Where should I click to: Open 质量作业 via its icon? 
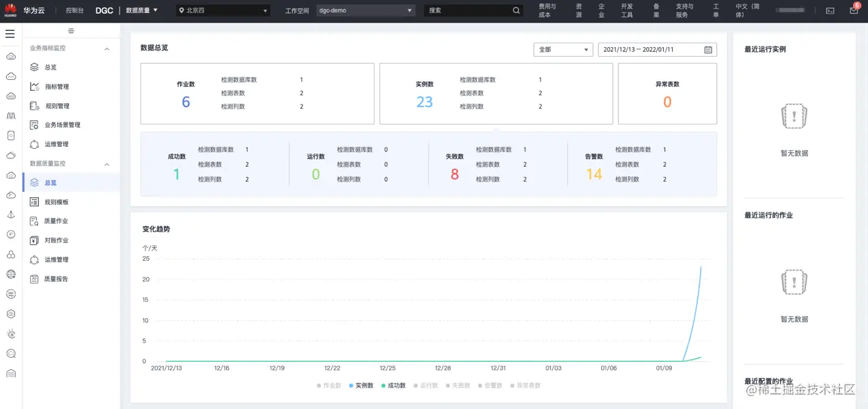click(x=34, y=221)
